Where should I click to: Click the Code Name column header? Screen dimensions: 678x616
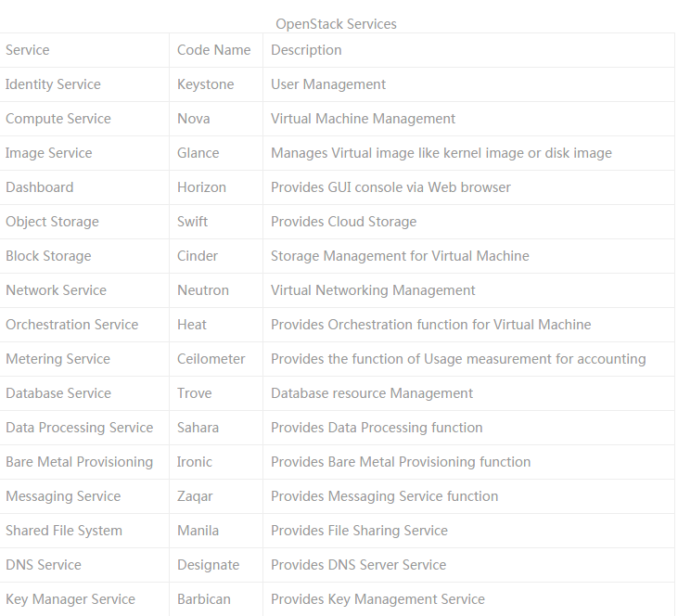(x=214, y=50)
